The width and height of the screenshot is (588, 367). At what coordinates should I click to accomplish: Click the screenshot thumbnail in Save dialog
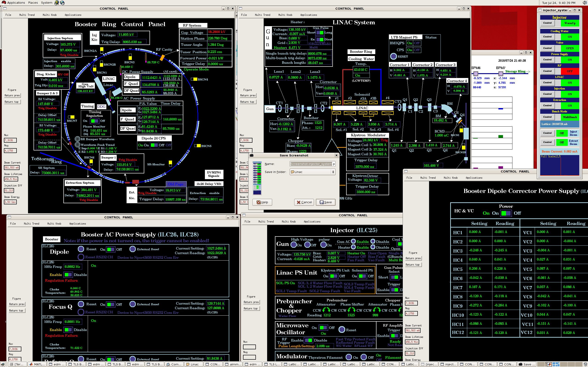(257, 178)
